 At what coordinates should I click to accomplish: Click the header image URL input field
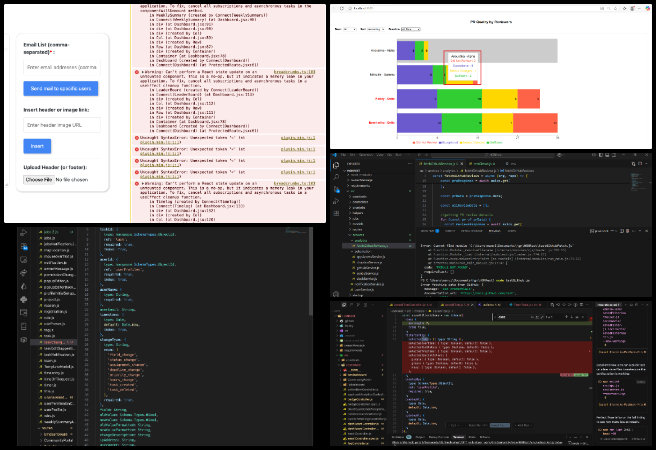[62, 125]
